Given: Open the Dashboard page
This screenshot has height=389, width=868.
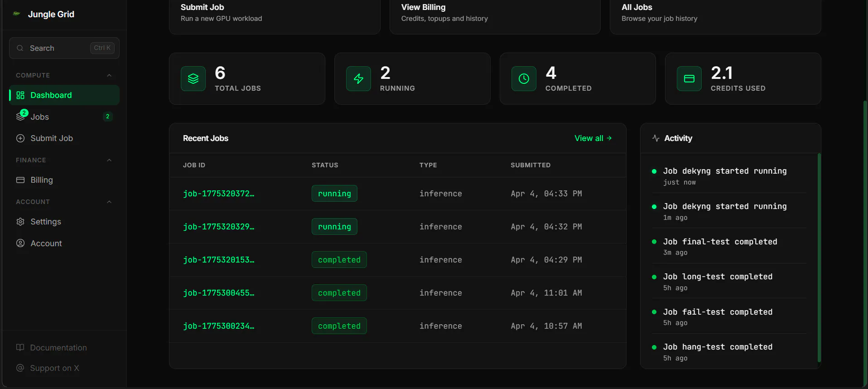Looking at the screenshot, I should coord(64,95).
